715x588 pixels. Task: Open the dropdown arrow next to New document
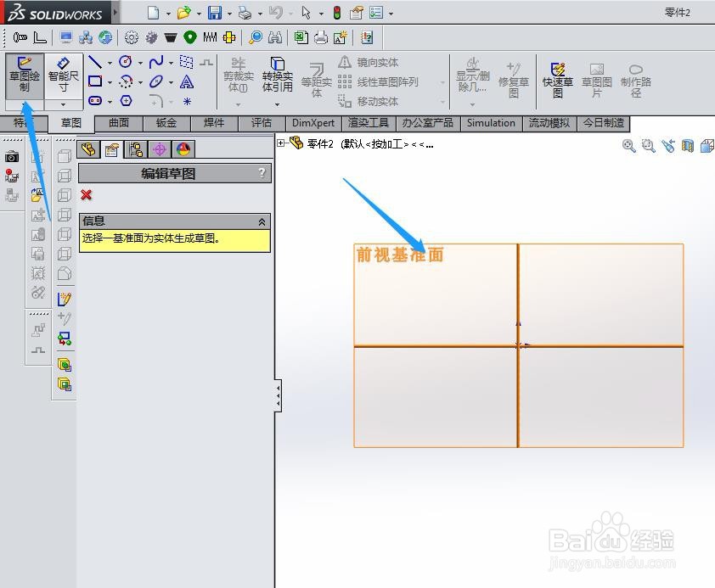pos(168,14)
